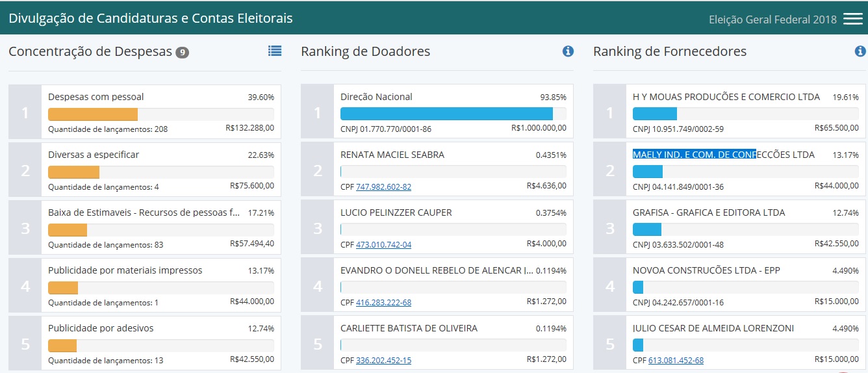Click H Y MOUAS supplier progress bar
868x373 pixels.
[x=746, y=114]
